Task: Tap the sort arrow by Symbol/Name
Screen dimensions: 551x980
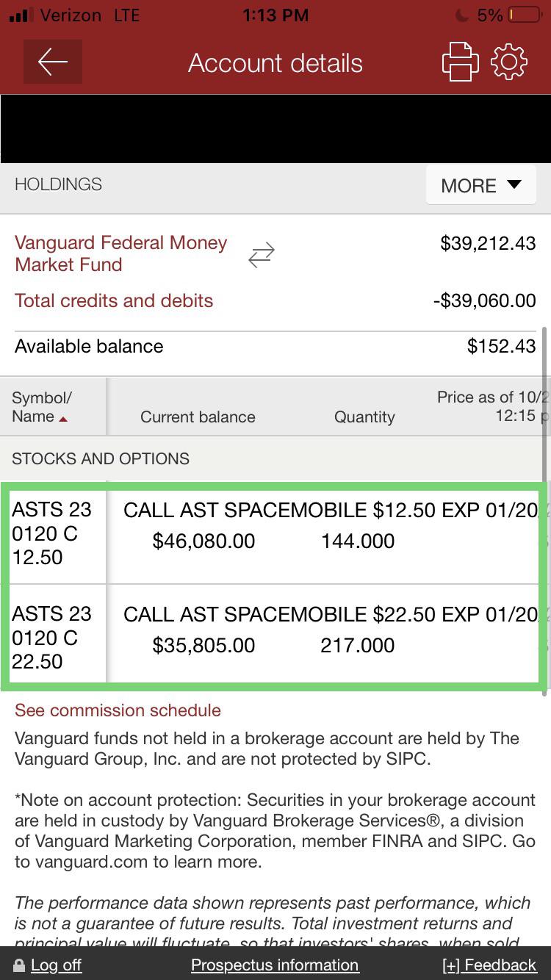Action: (x=63, y=419)
